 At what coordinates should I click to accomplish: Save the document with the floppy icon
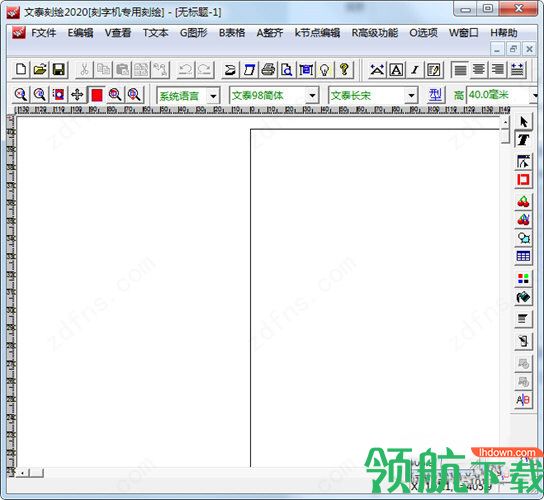[x=59, y=69]
